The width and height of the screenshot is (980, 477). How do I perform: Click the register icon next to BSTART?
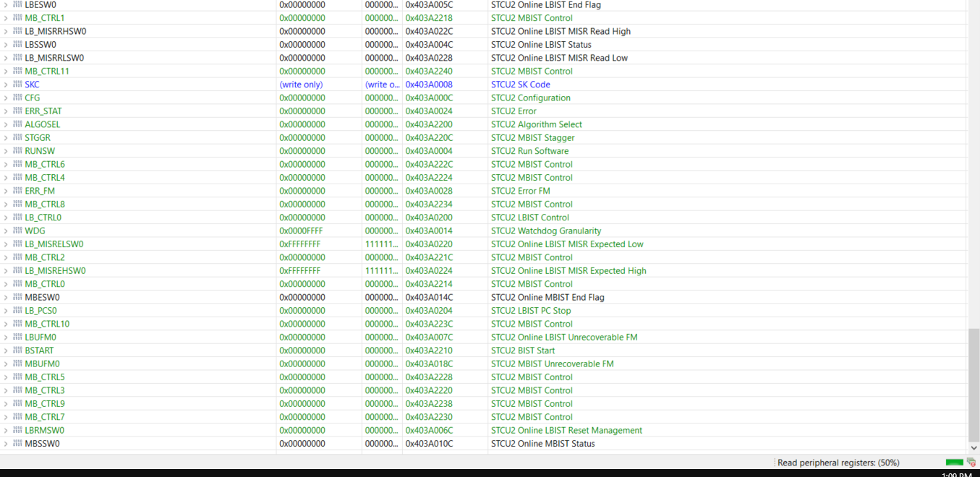pyautogui.click(x=17, y=351)
